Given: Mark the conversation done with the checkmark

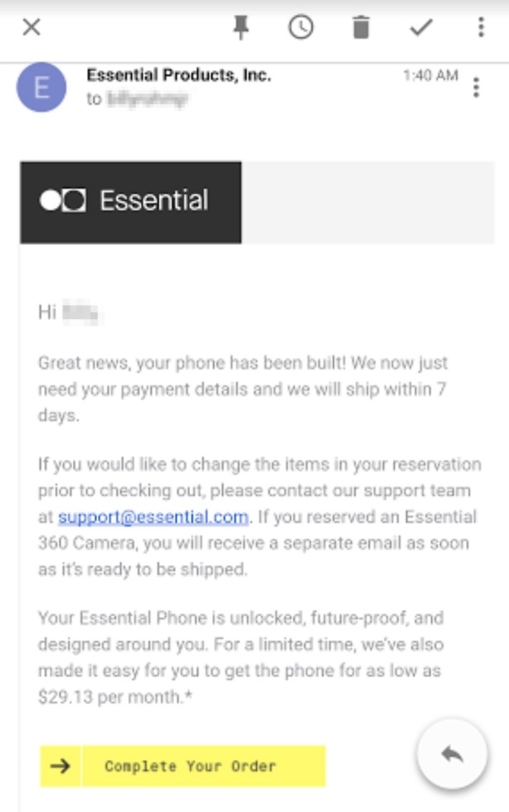Looking at the screenshot, I should (x=419, y=27).
